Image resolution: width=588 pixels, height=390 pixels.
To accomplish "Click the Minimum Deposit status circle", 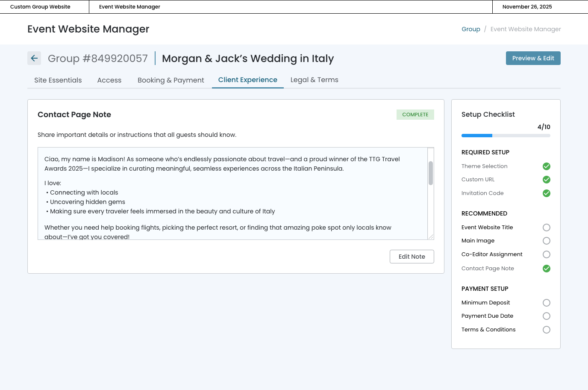I will [546, 303].
